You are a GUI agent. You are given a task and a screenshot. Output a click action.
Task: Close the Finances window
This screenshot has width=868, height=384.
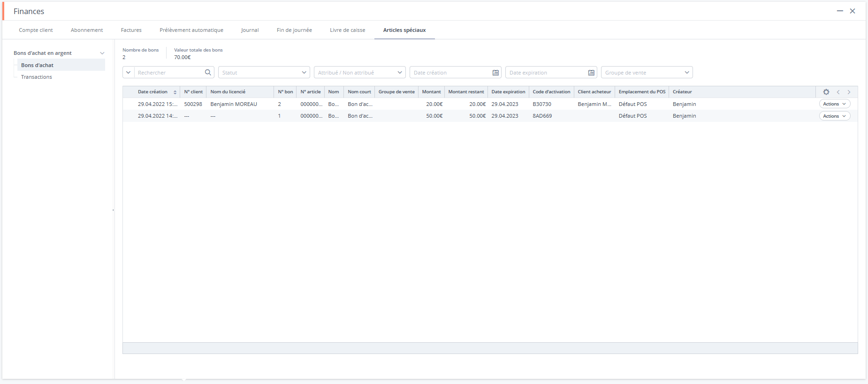point(853,11)
